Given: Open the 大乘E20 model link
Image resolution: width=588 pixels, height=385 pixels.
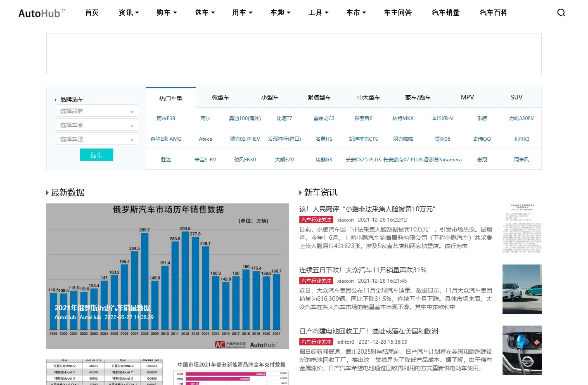Looking at the screenshot, I should (x=285, y=160).
